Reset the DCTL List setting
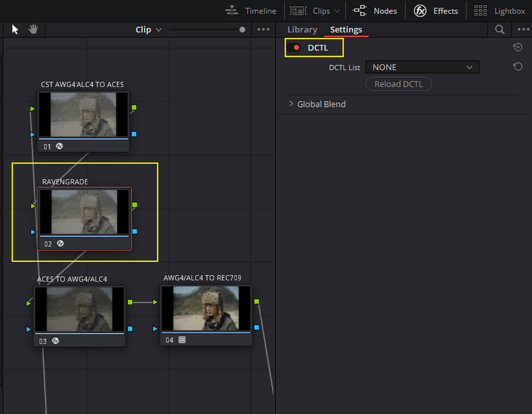Image resolution: width=532 pixels, height=414 pixels. [x=518, y=67]
